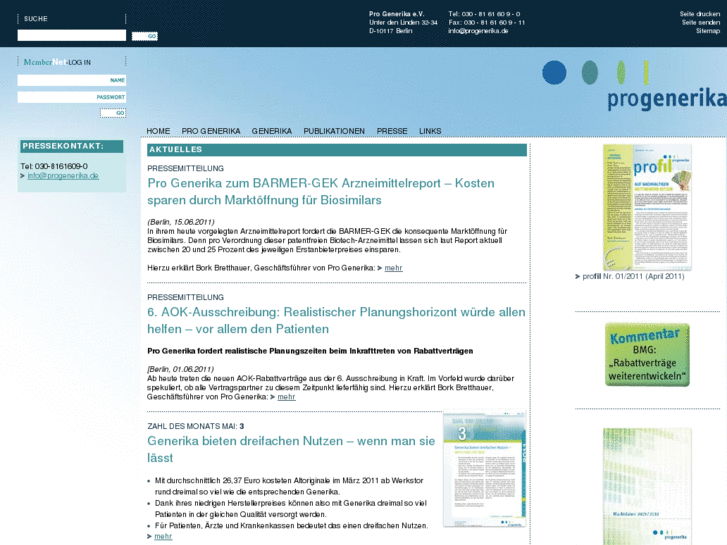This screenshot has height=545, width=727.
Task: Open the PRO GENERIKA menu item
Action: (x=211, y=131)
